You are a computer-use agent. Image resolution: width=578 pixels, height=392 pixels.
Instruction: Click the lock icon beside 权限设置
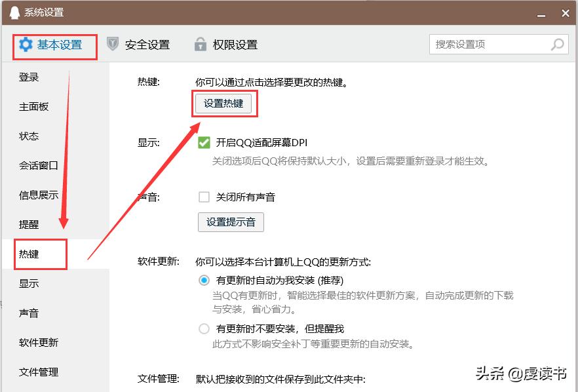[x=201, y=45]
